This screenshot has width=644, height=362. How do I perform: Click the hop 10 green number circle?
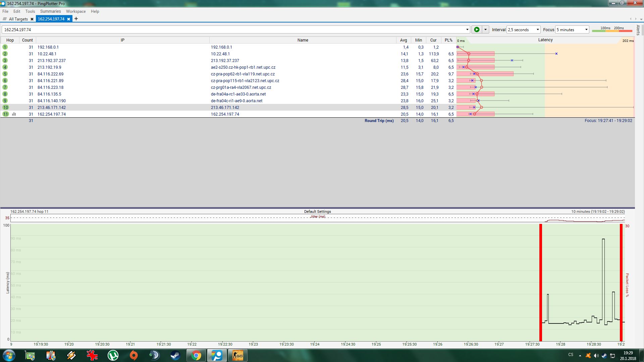click(x=5, y=107)
